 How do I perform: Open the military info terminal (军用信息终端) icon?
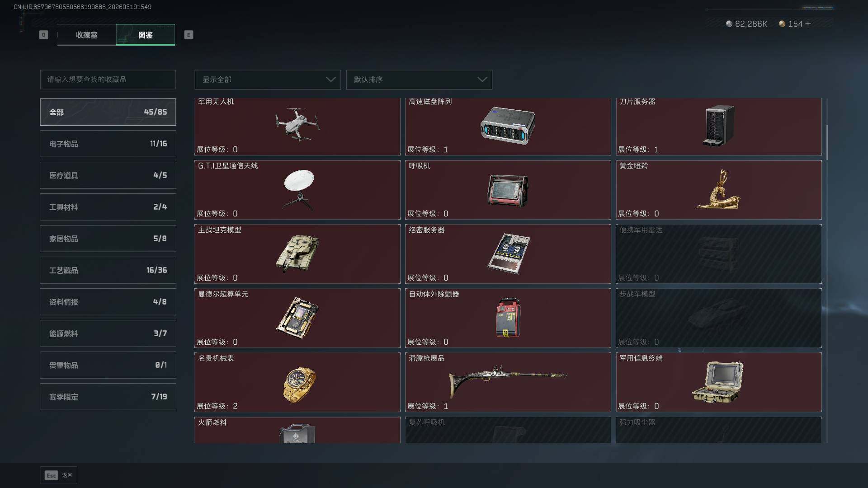click(x=718, y=382)
